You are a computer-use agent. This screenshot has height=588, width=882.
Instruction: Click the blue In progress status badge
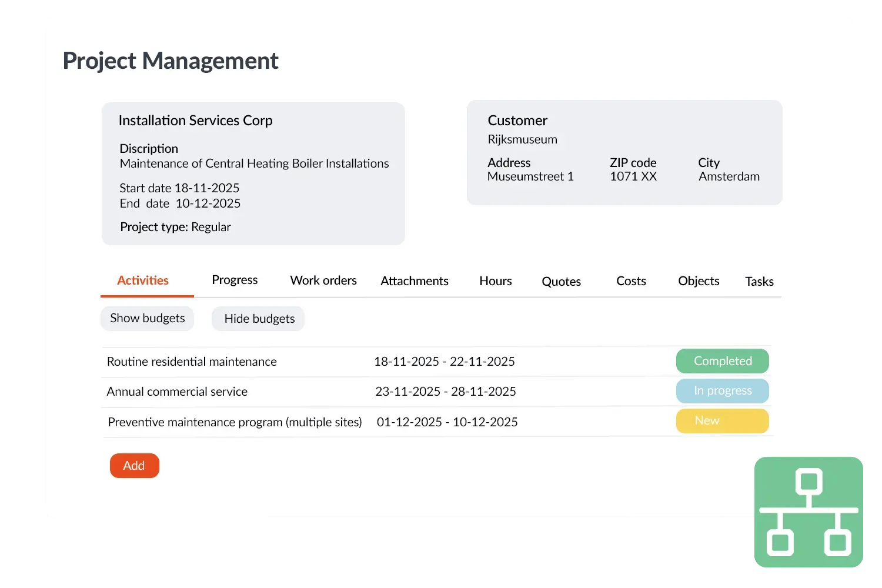722,391
